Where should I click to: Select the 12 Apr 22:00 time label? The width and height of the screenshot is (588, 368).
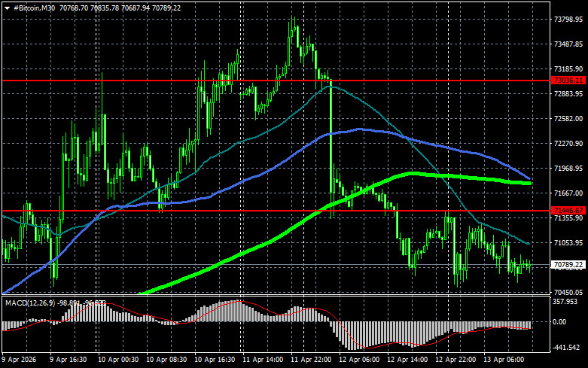click(x=455, y=360)
